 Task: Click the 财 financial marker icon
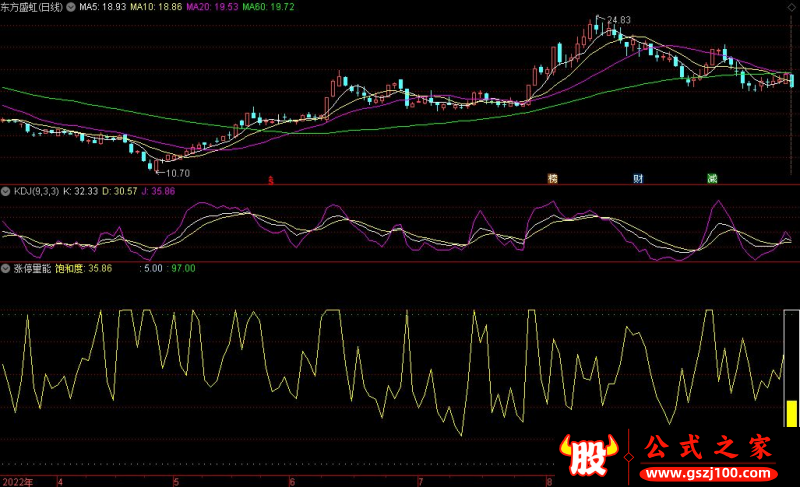click(638, 179)
